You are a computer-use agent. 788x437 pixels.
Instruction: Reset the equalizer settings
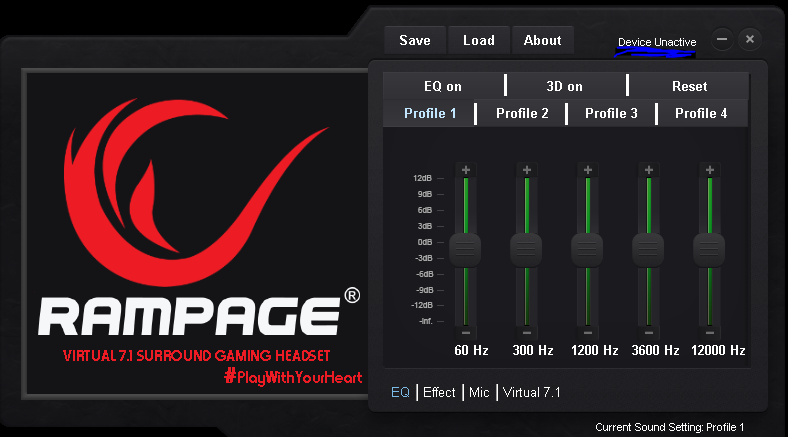pyautogui.click(x=690, y=86)
